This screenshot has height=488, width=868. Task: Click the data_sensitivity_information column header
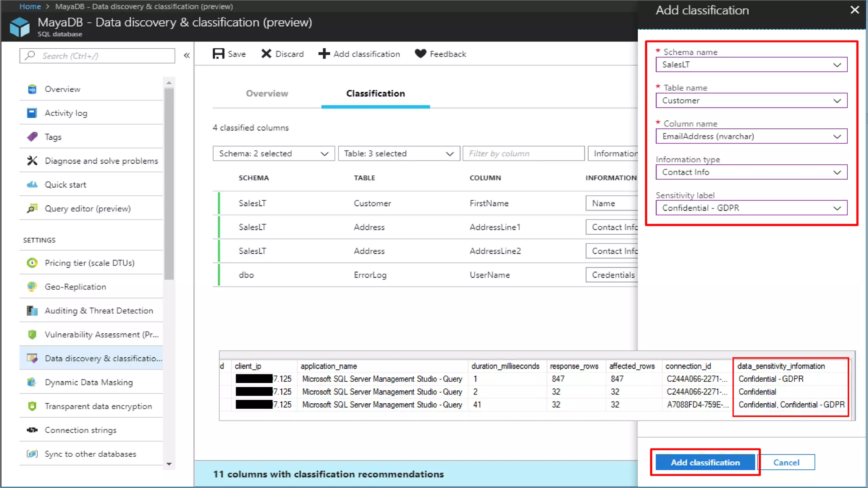781,366
